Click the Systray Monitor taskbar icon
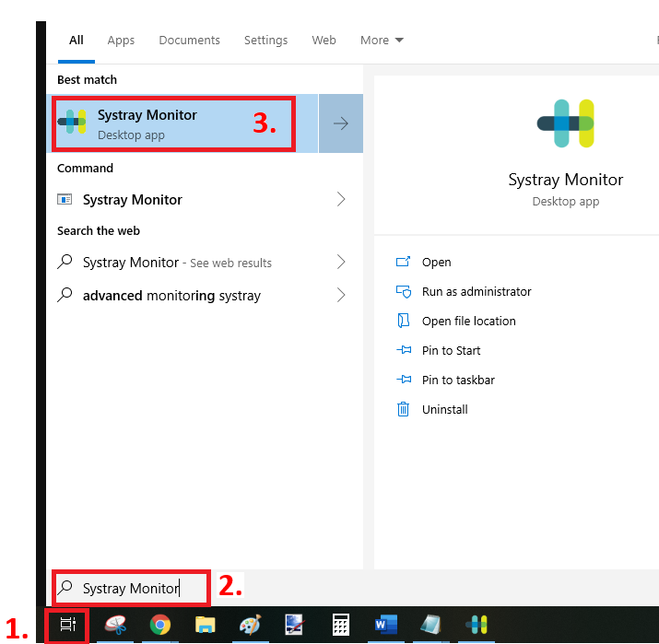Screen dimensions: 659x644 pyautogui.click(x=477, y=626)
